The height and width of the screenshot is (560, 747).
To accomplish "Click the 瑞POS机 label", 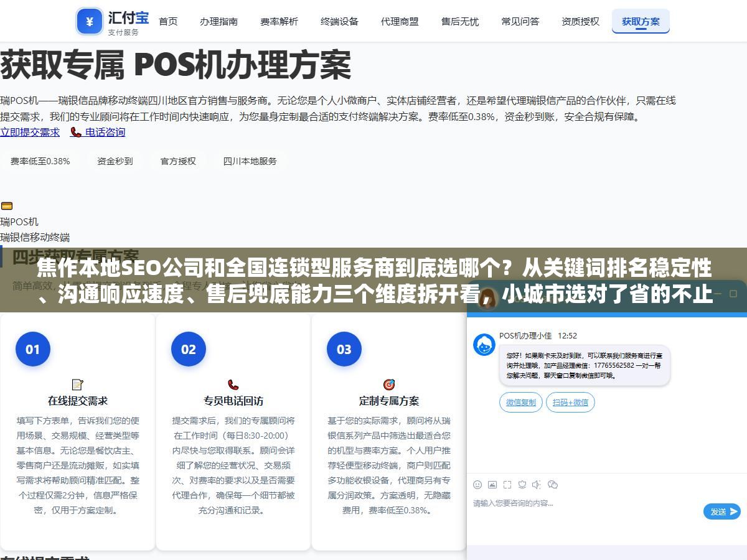I will [19, 222].
